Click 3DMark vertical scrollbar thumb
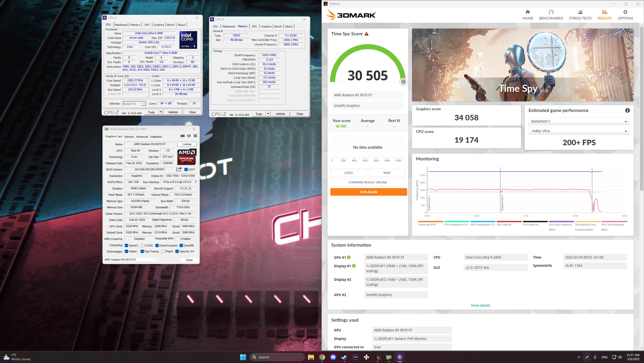Screen dimensions: 644x363 (641, 109)
